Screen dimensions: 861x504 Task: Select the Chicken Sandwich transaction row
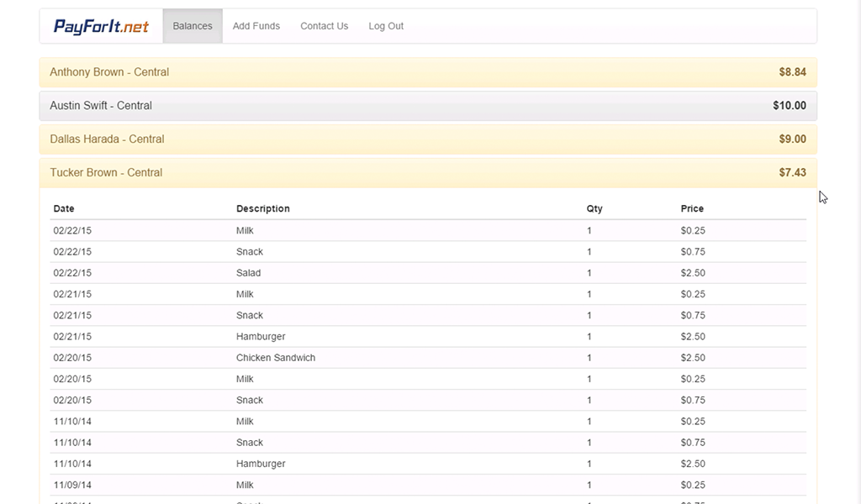tap(428, 358)
